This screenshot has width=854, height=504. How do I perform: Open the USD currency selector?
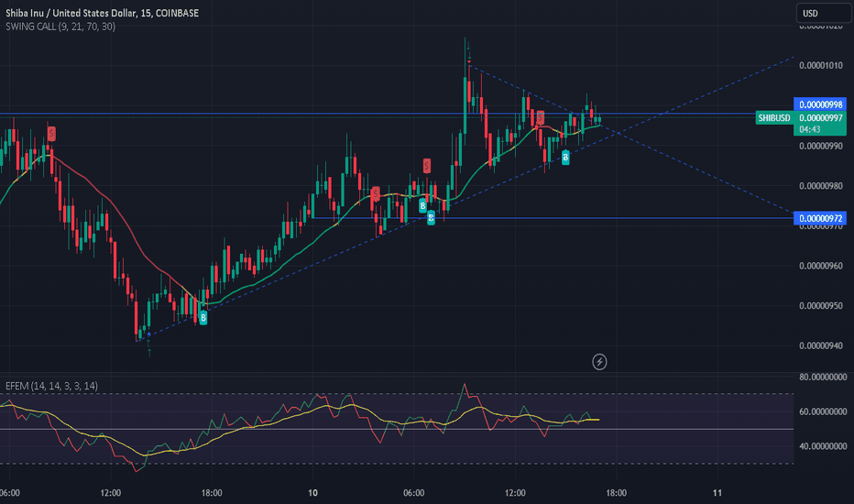coord(824,13)
